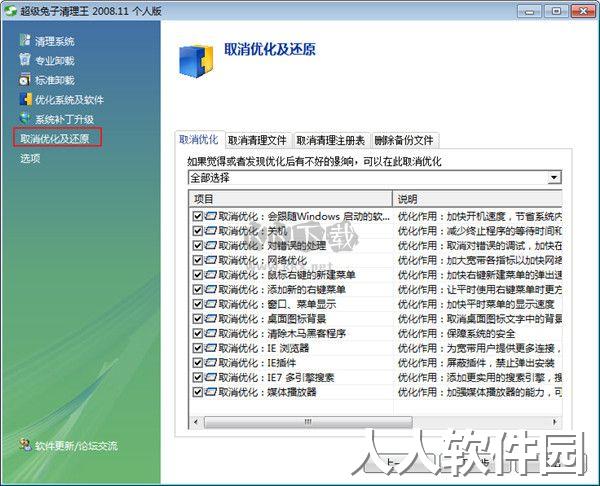Select row text 取消优化：媒体播放器
This screenshot has height=486, width=600.
click(x=267, y=392)
